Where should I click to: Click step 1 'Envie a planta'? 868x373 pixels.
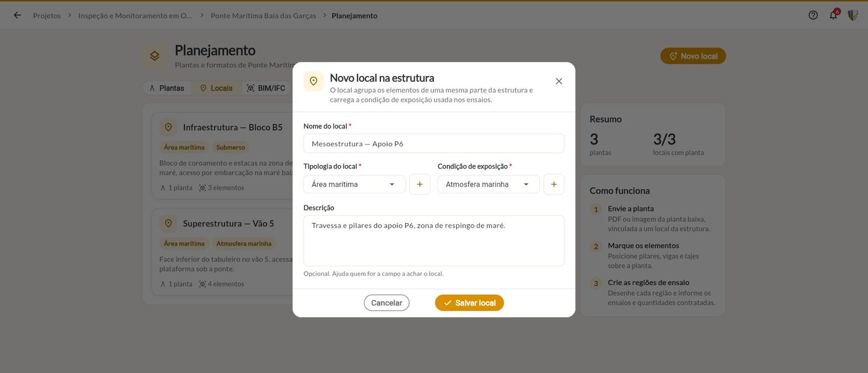(x=631, y=208)
